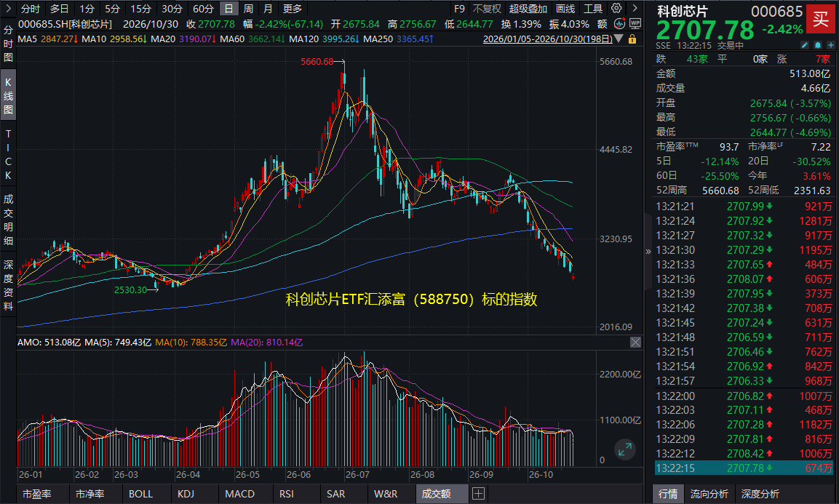Collapse the side panel using the » arrow
The image size is (839, 504).
coord(648,252)
